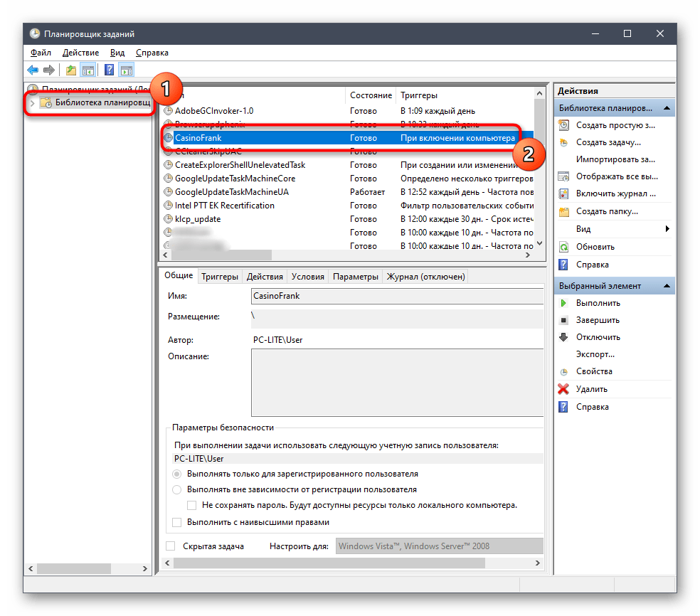Image resolution: width=700 pixels, height=616 pixels.
Task: Click the Отключить down-arrow icon
Action: (x=564, y=337)
